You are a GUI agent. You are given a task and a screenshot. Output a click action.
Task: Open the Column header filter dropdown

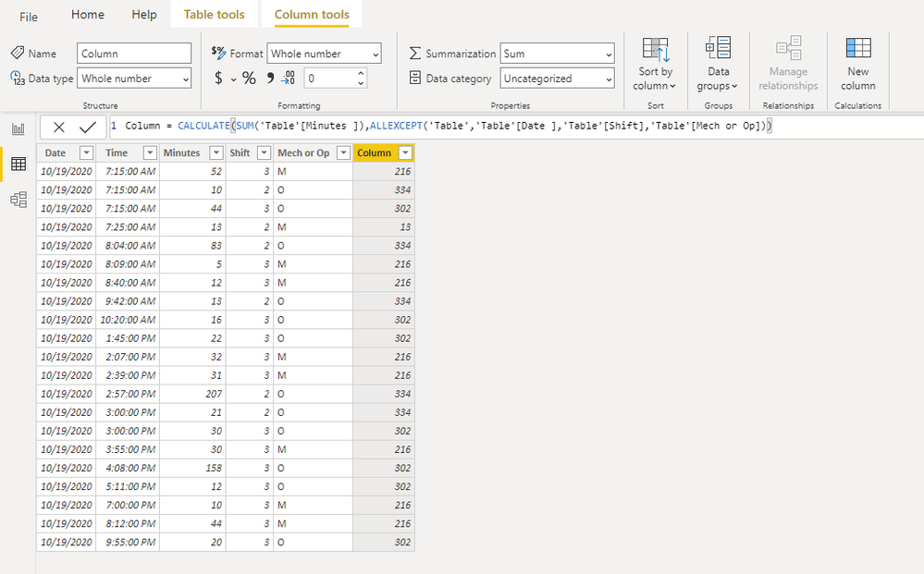point(405,153)
